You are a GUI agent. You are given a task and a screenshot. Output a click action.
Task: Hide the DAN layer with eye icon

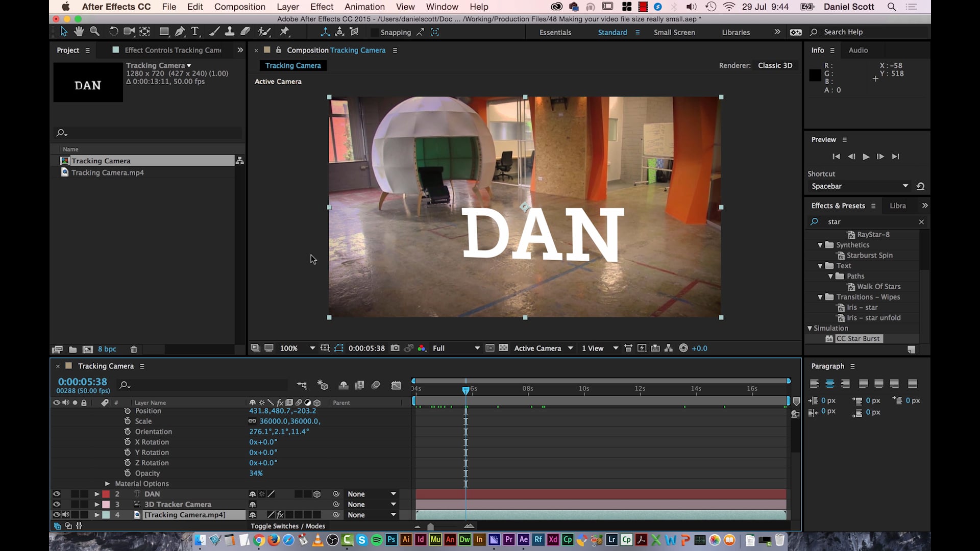tap(57, 494)
